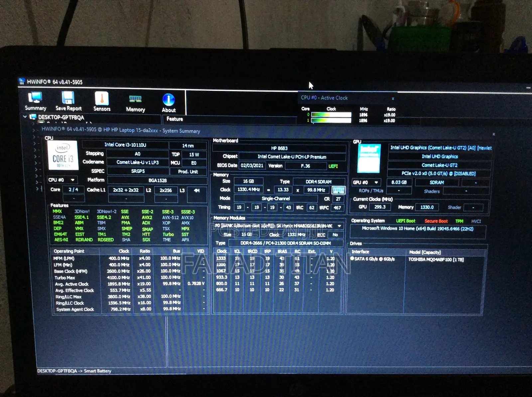Click the DDR4 SDRAM type field

[319, 182]
